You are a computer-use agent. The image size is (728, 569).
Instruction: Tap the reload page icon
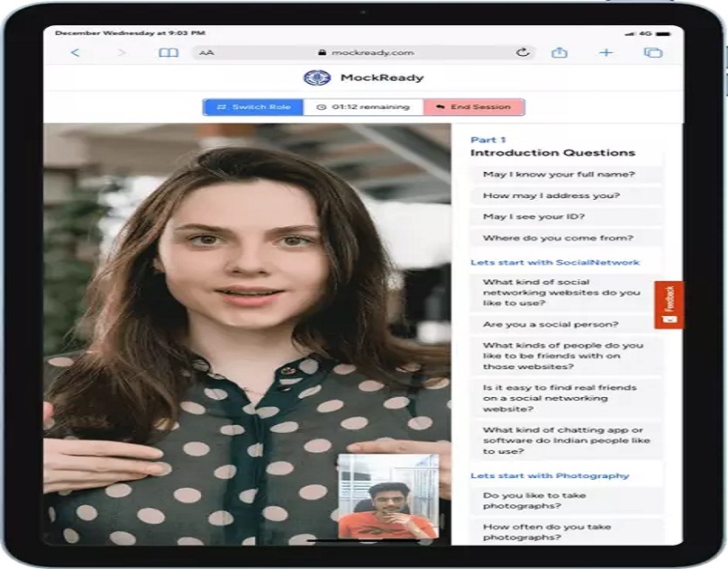[522, 53]
